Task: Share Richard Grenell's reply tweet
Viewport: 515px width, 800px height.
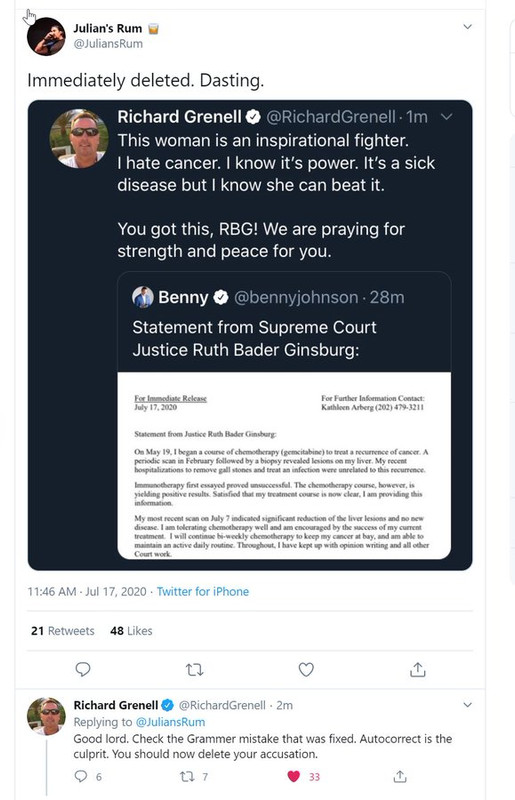Action: [400, 777]
